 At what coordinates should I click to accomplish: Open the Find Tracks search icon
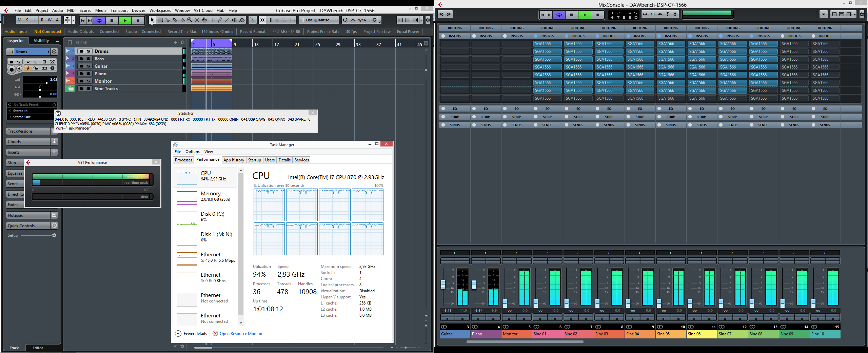[x=182, y=42]
